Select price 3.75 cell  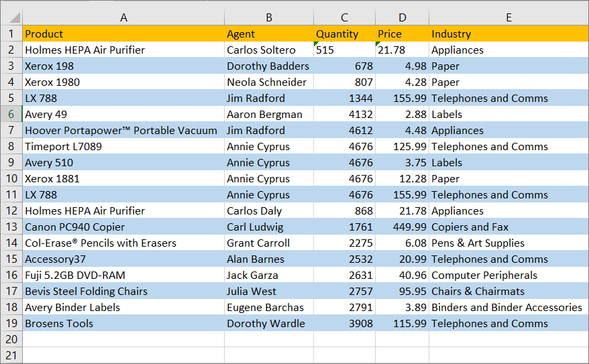(403, 162)
